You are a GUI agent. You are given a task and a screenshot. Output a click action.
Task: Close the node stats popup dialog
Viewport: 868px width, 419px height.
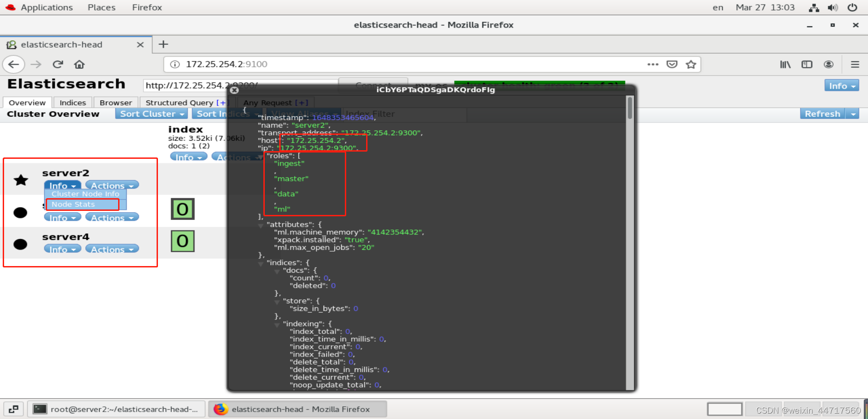[234, 90]
